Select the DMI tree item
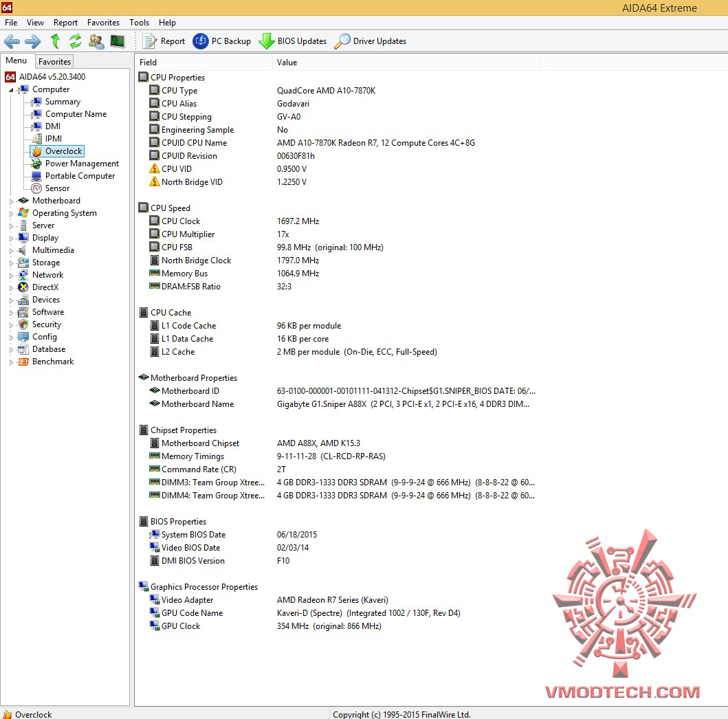 click(52, 126)
